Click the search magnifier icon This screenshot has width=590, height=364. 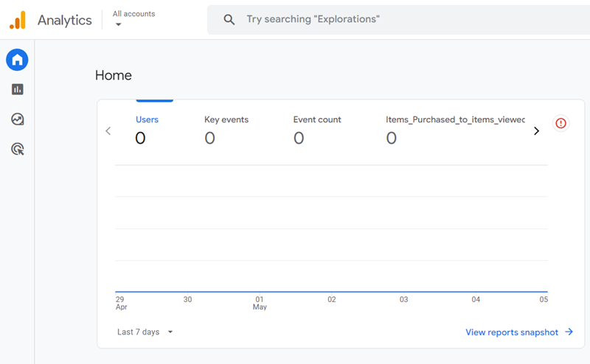tap(229, 19)
